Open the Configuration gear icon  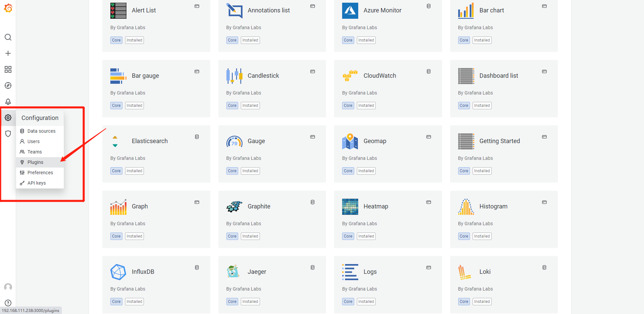point(8,118)
